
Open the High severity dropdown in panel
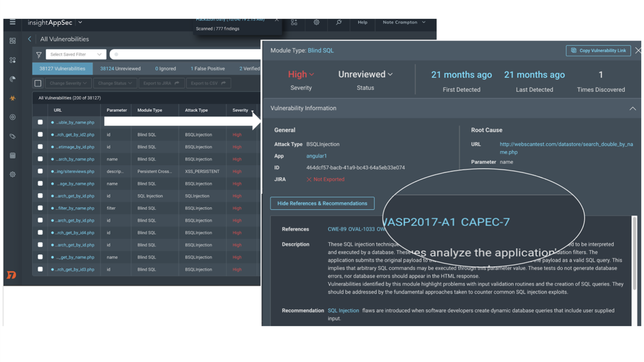click(x=301, y=74)
